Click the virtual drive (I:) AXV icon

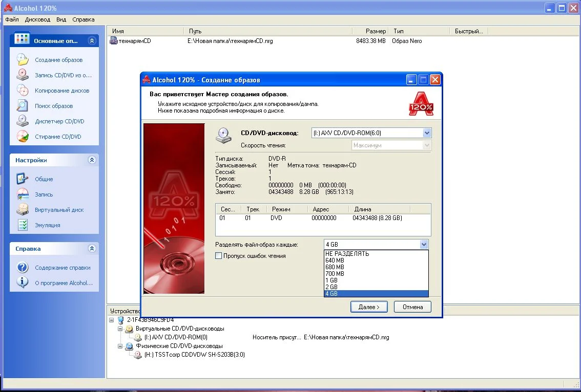(x=138, y=337)
